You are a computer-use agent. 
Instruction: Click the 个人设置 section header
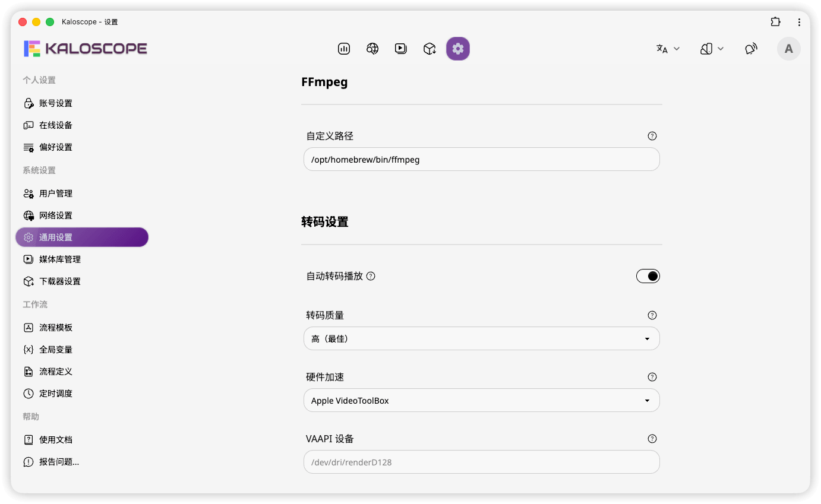tap(39, 80)
